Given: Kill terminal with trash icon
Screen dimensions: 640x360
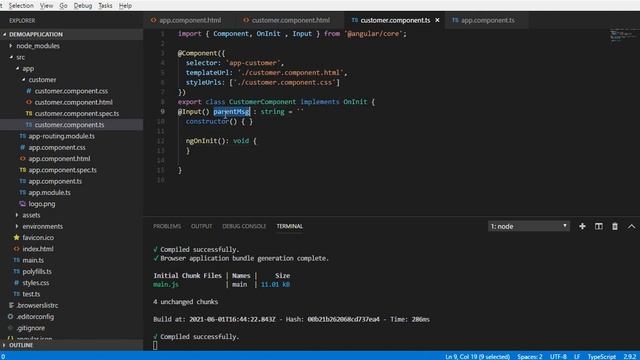Looking at the screenshot, I should pos(615,226).
